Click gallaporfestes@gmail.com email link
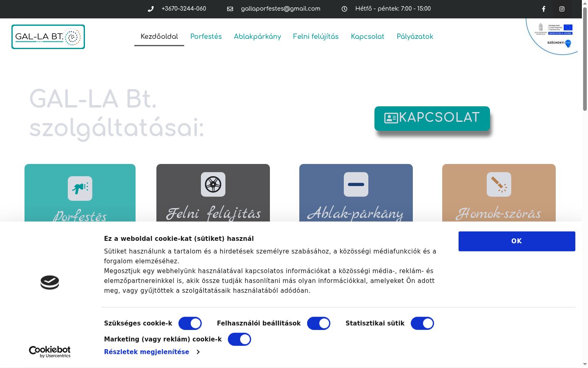This screenshot has height=368, width=588. coord(281,9)
